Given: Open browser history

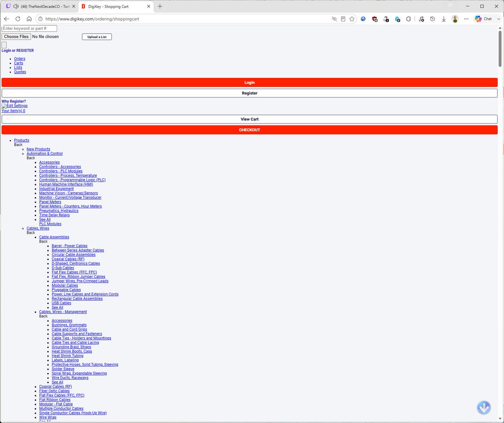Looking at the screenshot, I should point(432,19).
